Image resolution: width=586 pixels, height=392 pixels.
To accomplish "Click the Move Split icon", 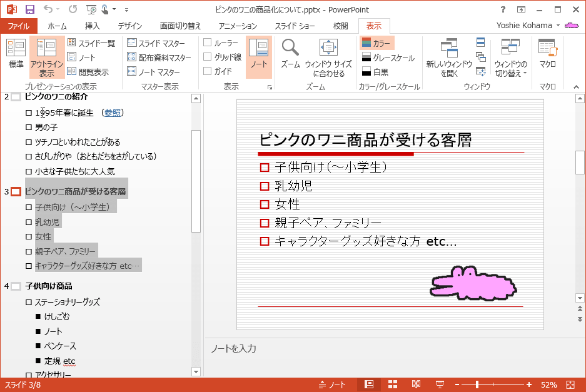I will tap(480, 71).
